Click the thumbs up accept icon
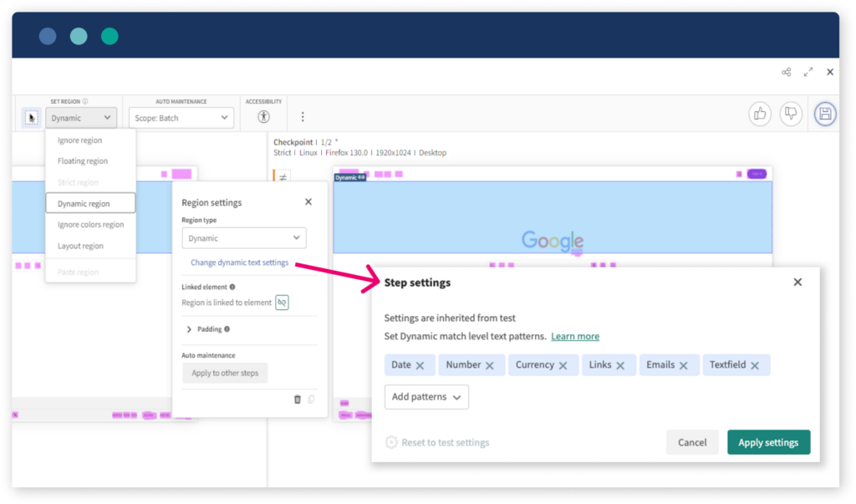856x504 pixels. pyautogui.click(x=759, y=115)
